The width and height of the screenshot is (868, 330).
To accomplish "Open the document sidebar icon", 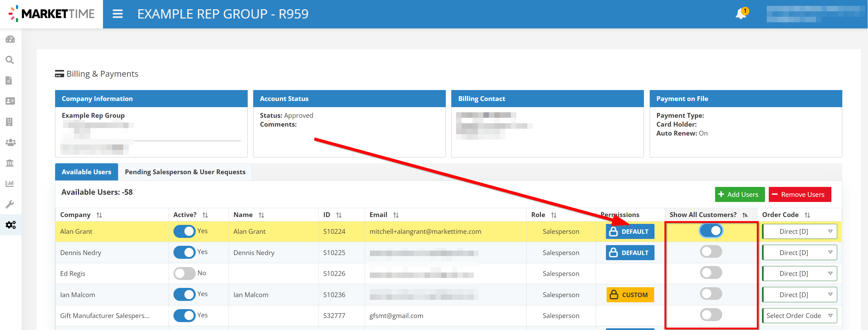I will coord(10,80).
